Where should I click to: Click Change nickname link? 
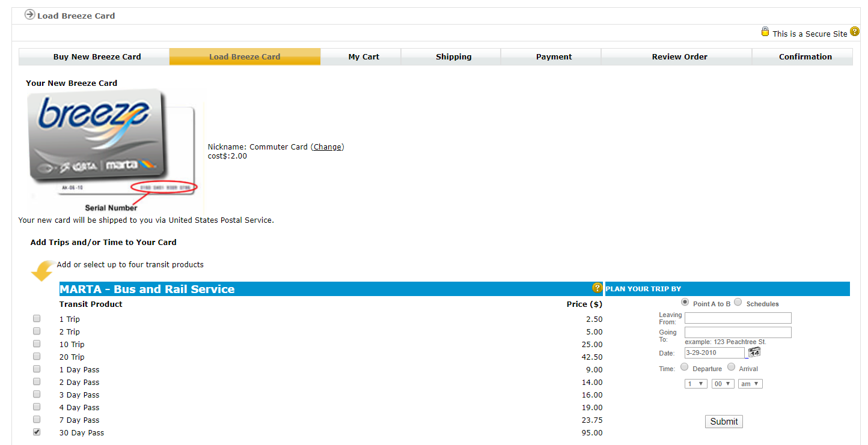tap(328, 147)
